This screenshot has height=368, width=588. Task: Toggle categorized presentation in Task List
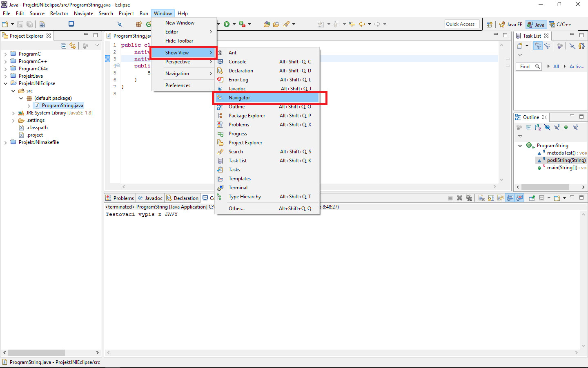[538, 45]
